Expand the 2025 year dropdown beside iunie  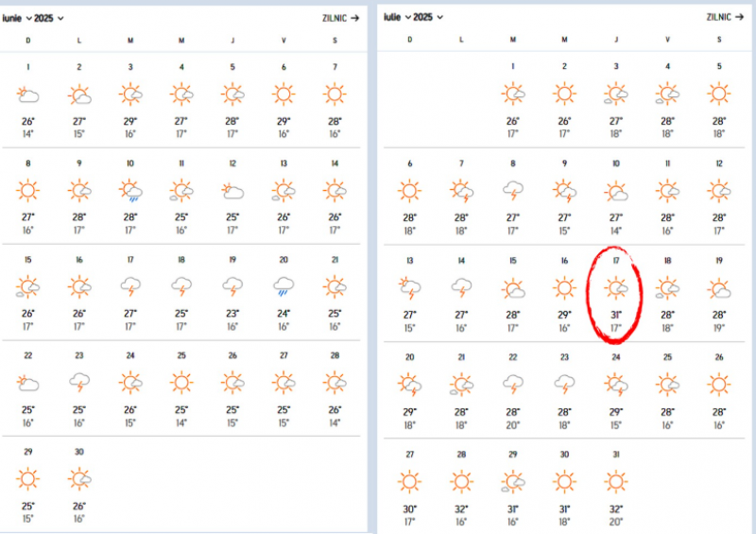click(x=52, y=18)
